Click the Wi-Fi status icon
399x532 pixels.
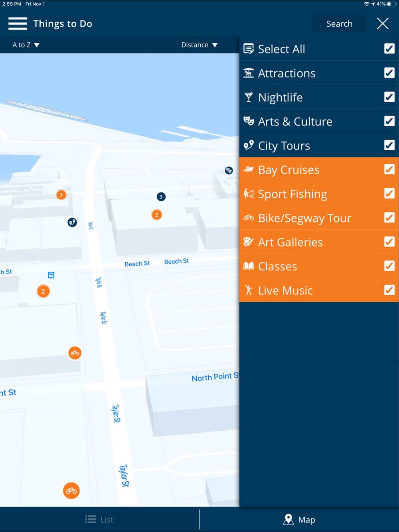(367, 4)
